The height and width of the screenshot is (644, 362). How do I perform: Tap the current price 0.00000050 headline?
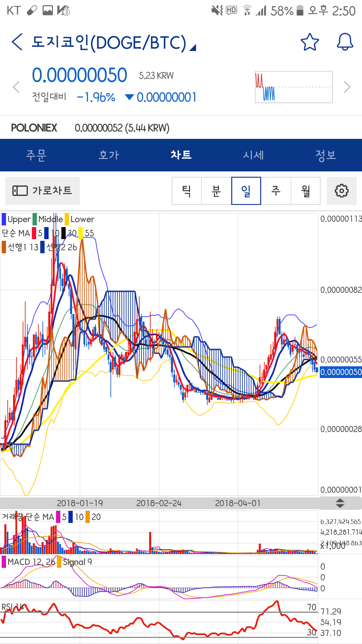click(79, 75)
